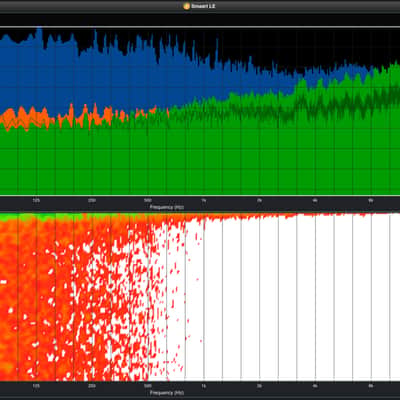This screenshot has height=400, width=400.
Task: Click the 8k label on the upper frequency axis
Action: coord(371,201)
